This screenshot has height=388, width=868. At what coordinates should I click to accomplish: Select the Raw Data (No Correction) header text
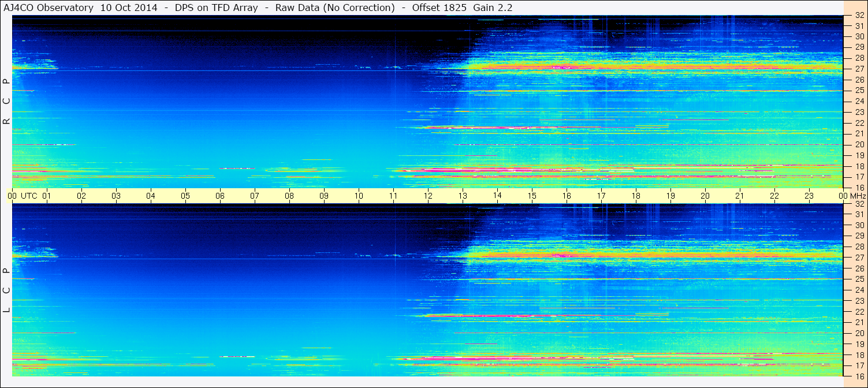335,8
